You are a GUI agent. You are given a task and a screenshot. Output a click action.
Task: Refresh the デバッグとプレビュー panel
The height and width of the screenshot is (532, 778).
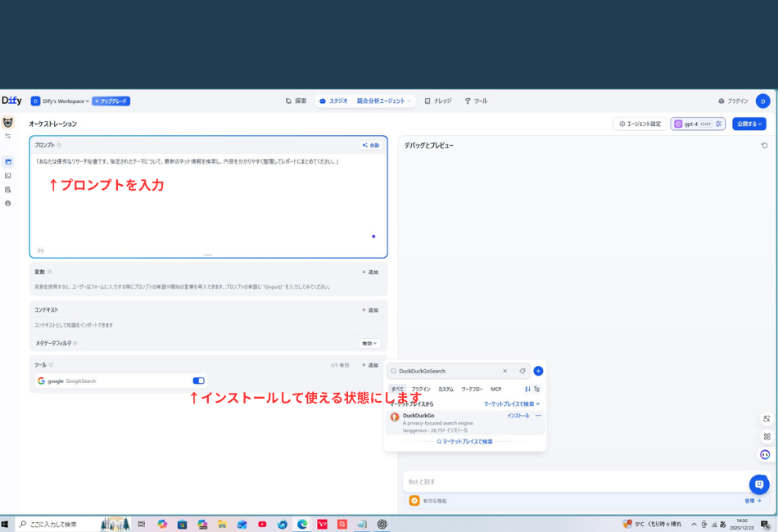(x=765, y=145)
